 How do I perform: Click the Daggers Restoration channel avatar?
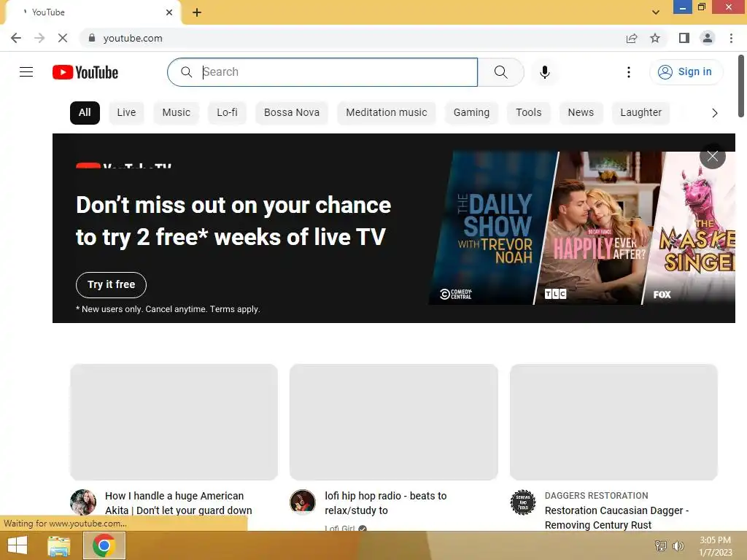[x=522, y=502]
